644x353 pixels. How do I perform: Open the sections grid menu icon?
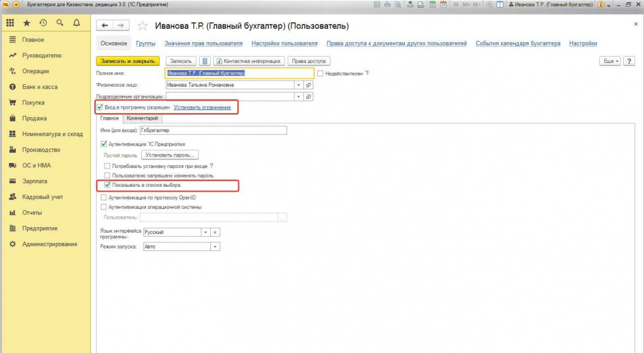pyautogui.click(x=11, y=23)
